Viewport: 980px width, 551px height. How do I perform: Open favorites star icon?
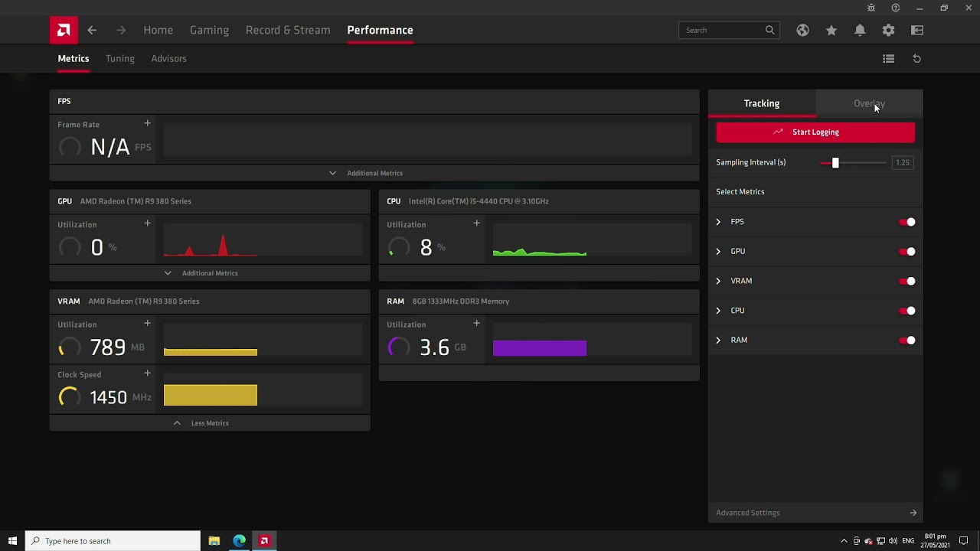pos(831,30)
